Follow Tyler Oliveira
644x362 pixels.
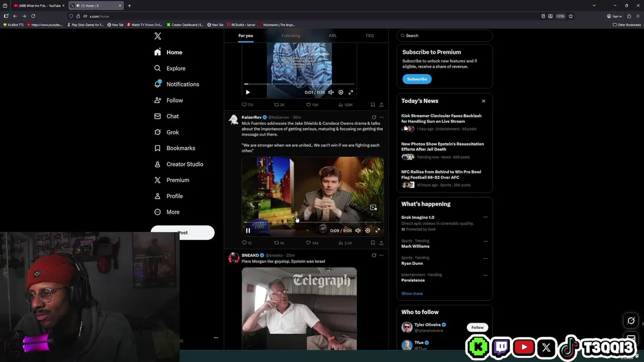pyautogui.click(x=477, y=327)
